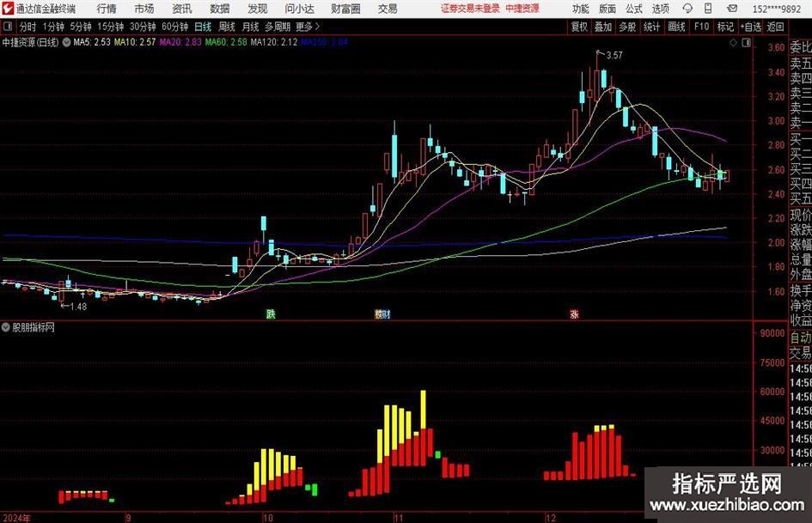Click the 返回 back button
The image size is (812, 523).
point(776,27)
